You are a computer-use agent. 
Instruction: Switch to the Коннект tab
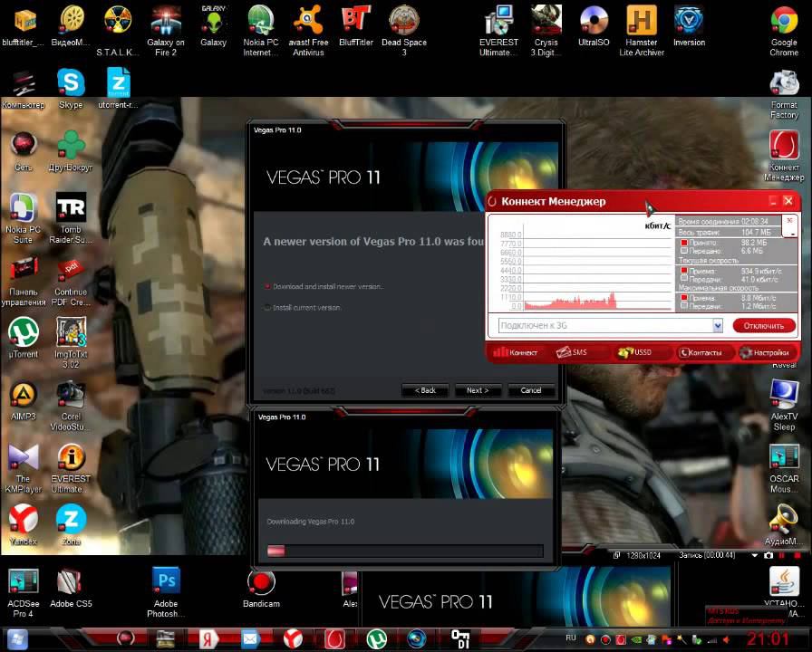click(x=516, y=352)
